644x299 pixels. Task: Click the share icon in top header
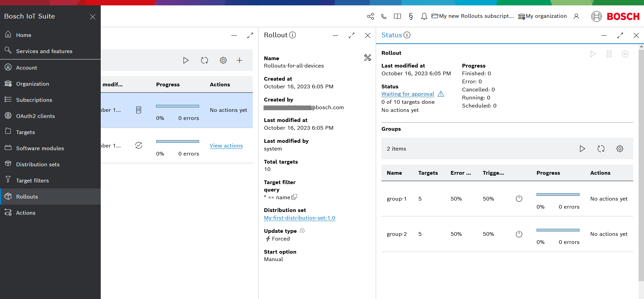point(370,16)
